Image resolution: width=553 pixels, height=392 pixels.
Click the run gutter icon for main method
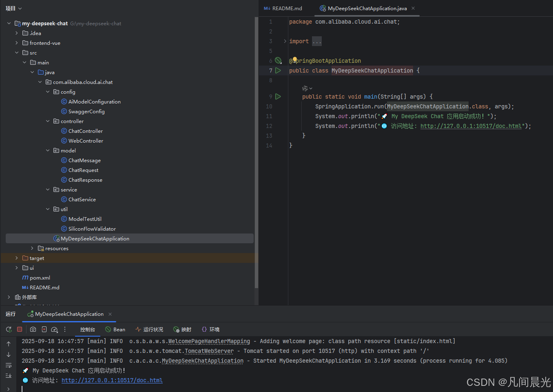(x=278, y=97)
